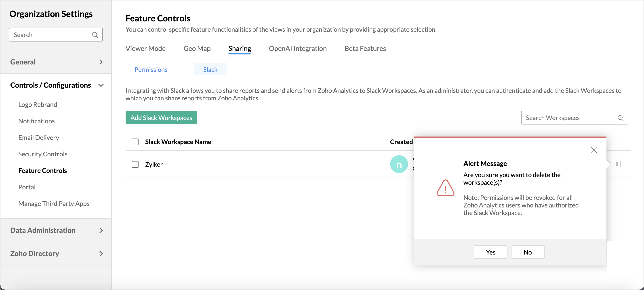Click the sidebar search magnifier icon
Screen dimensions: 644x290
click(95, 35)
